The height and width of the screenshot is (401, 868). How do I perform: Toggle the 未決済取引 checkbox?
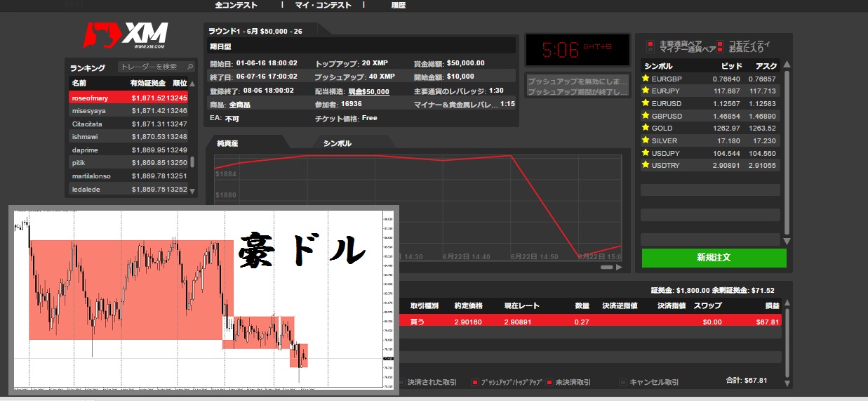(549, 383)
